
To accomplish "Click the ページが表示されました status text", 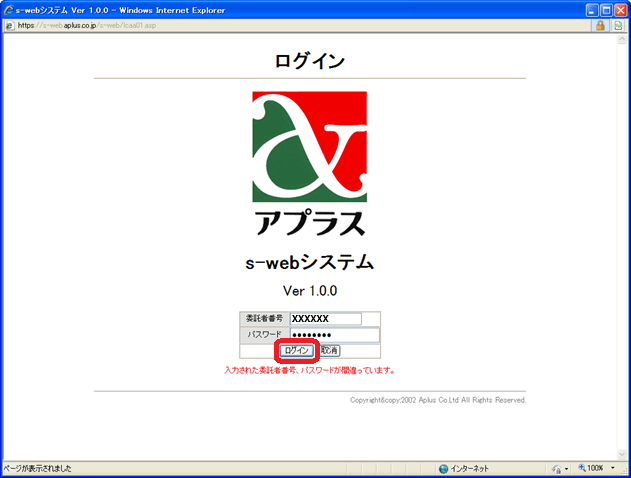I will (x=38, y=468).
